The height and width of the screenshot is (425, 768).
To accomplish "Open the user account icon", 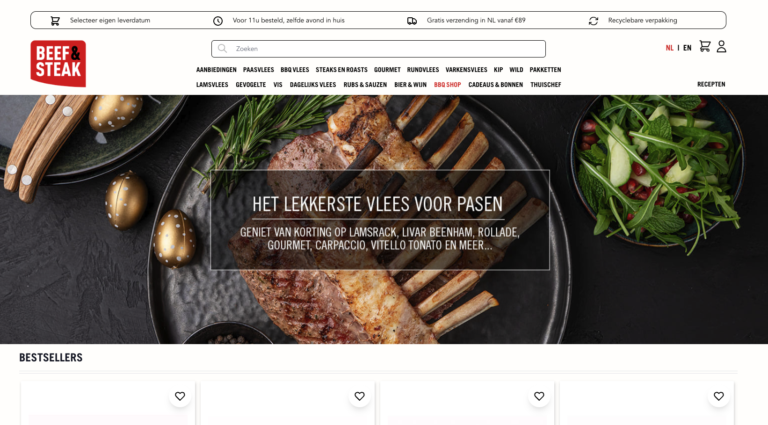I will (721, 47).
